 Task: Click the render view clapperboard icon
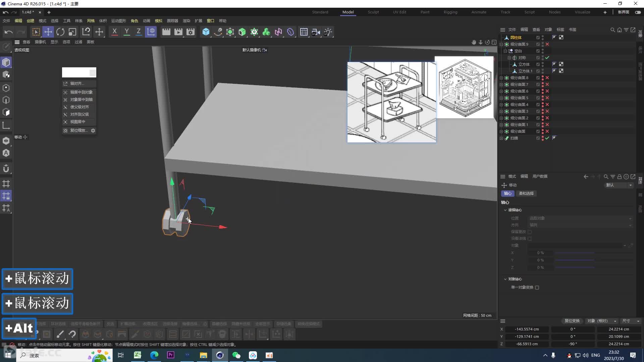[166, 32]
